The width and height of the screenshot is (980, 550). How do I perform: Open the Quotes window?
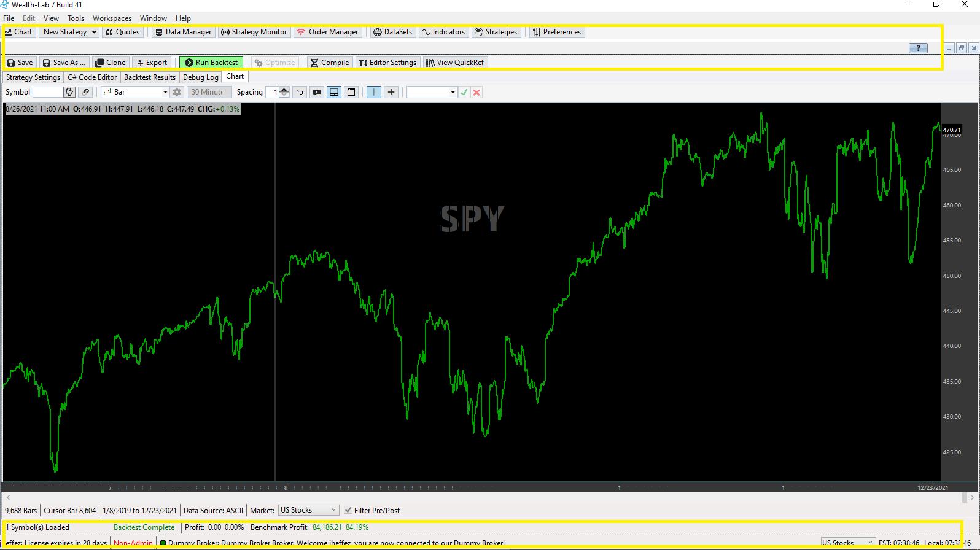(122, 32)
